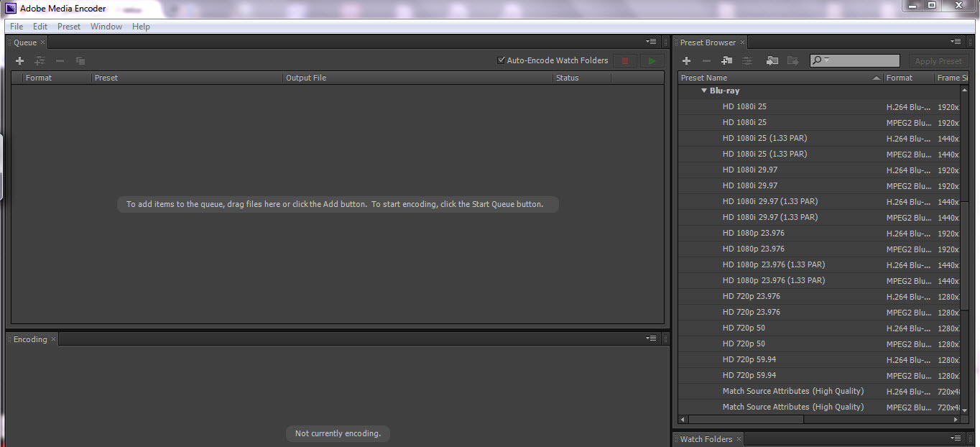The width and height of the screenshot is (980, 447).
Task: Select the Encoding tab
Action: click(x=30, y=339)
